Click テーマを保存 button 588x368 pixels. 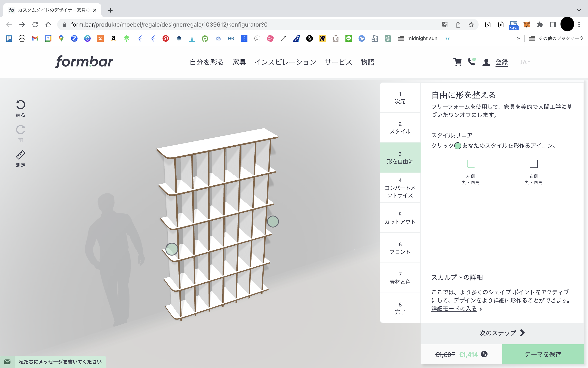[543, 354]
